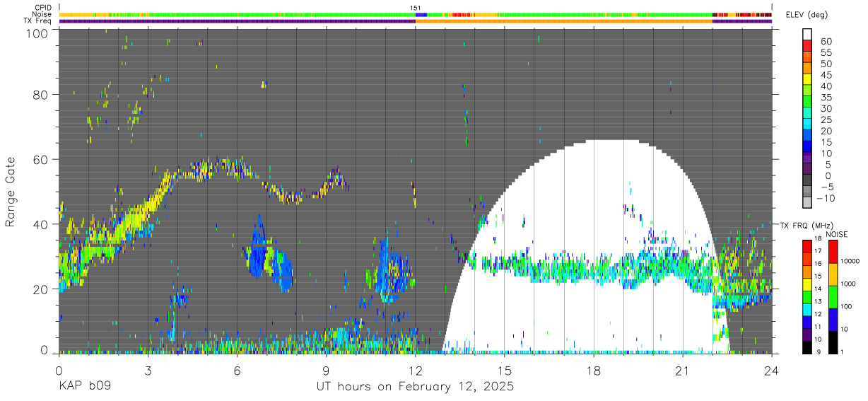Viewport: 868px width, 401px height.
Task: Click the 'ELEV (deg)' legend title
Action: 807,15
